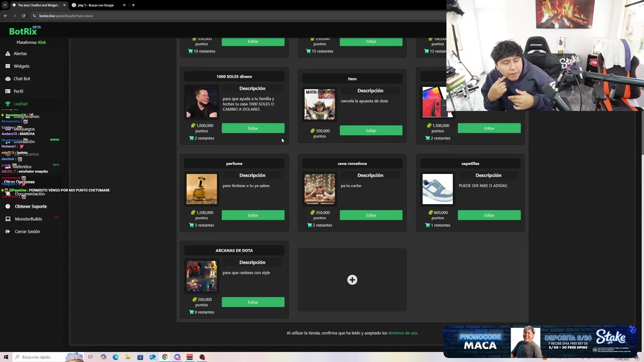Open Chat Bot via its robot icon
Image resolution: width=644 pixels, height=362 pixels.
(8, 78)
